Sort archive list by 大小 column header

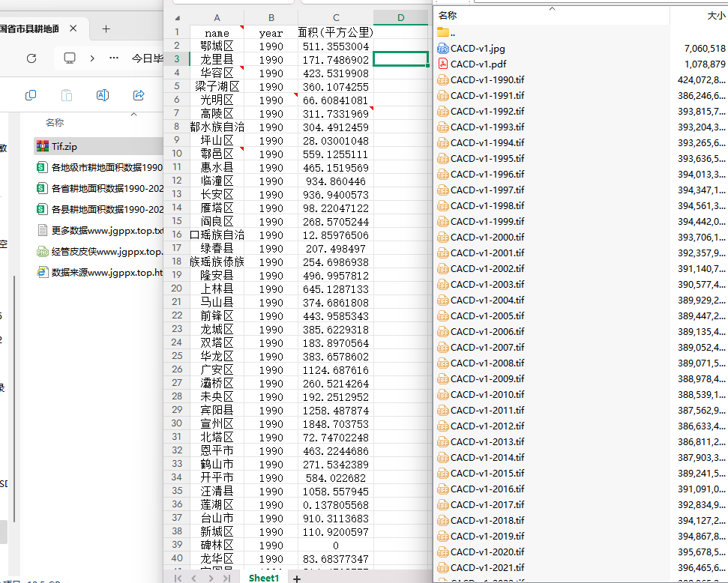(x=717, y=16)
